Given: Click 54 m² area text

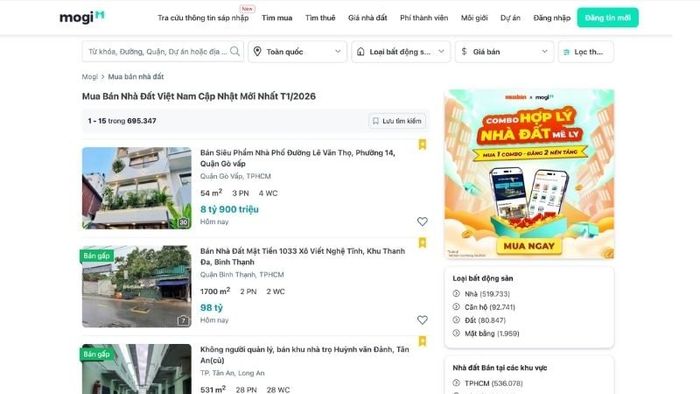Looking at the screenshot, I should [x=211, y=193].
